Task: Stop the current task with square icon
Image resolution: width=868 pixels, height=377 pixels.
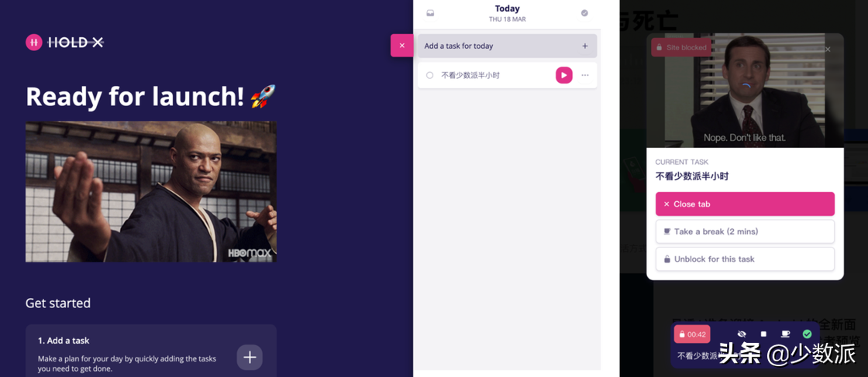Action: [763, 334]
